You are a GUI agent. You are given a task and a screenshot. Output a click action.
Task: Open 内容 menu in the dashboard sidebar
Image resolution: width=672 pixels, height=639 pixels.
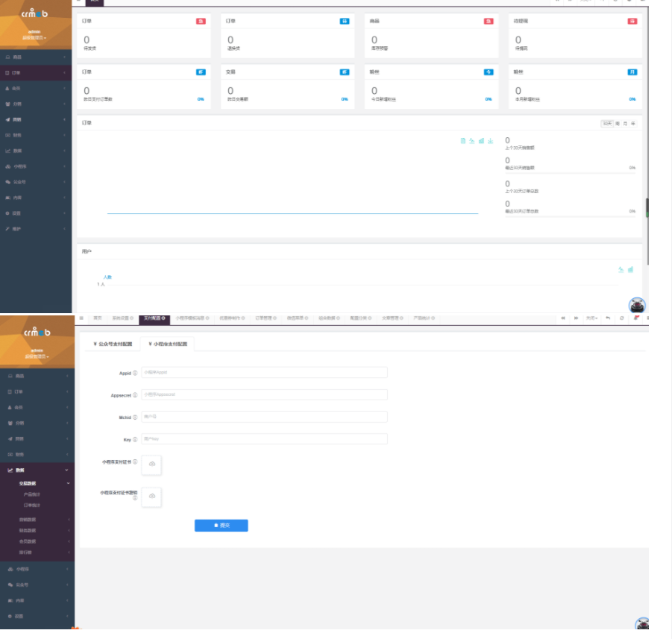[36, 198]
